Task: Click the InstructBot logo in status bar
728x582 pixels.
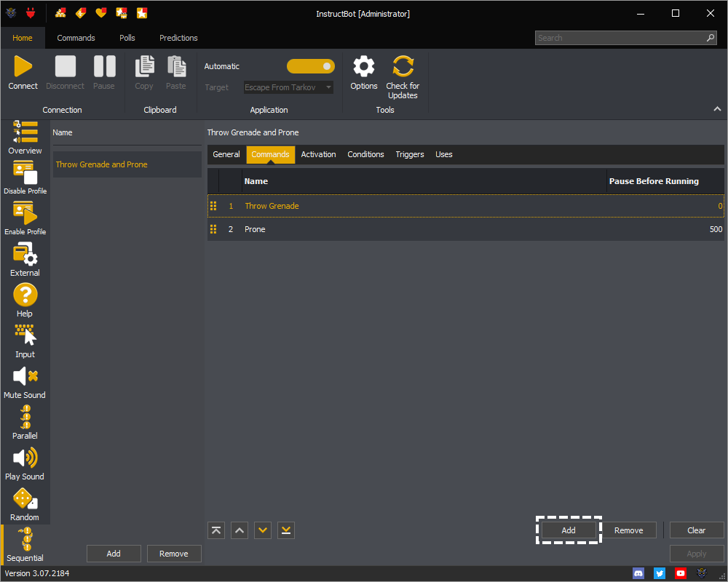Action: [702, 574]
